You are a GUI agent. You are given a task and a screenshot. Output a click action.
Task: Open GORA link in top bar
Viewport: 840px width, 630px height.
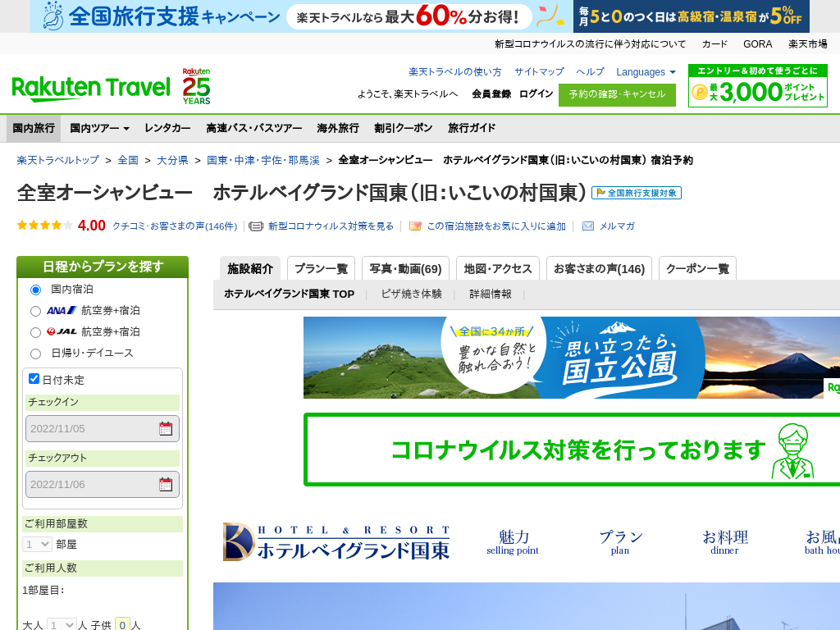coord(757,44)
